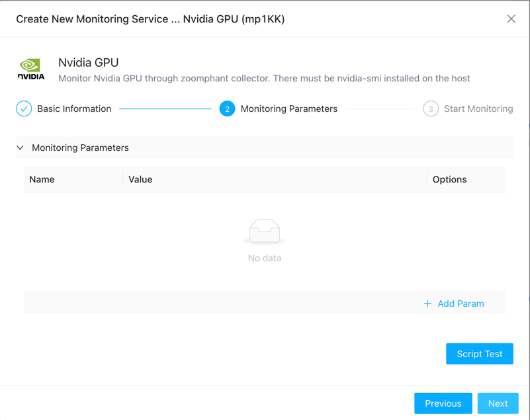
Task: Click the empty inbox No data icon
Action: coord(265,231)
